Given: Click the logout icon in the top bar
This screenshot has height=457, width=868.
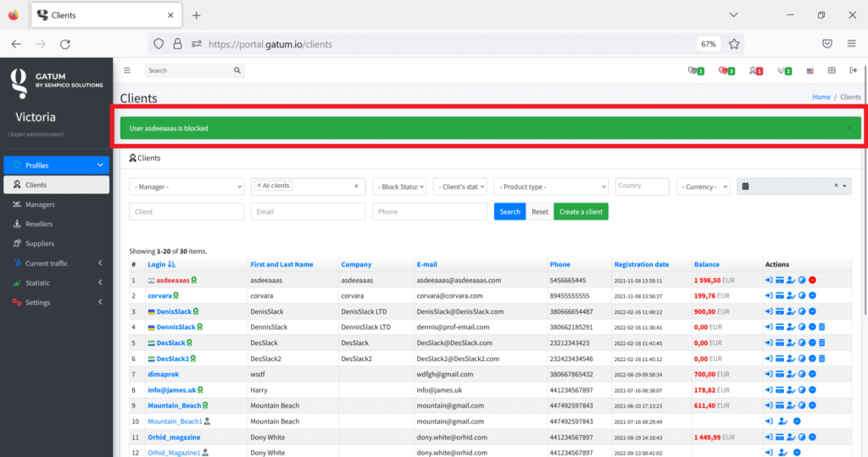Looking at the screenshot, I should pyautogui.click(x=853, y=70).
